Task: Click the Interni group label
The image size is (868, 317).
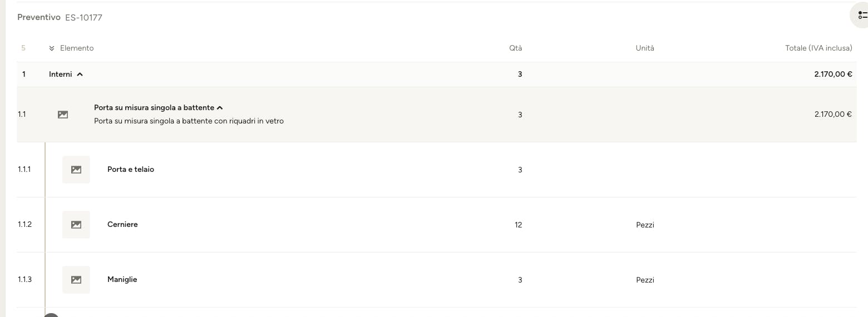Action: 60,75
